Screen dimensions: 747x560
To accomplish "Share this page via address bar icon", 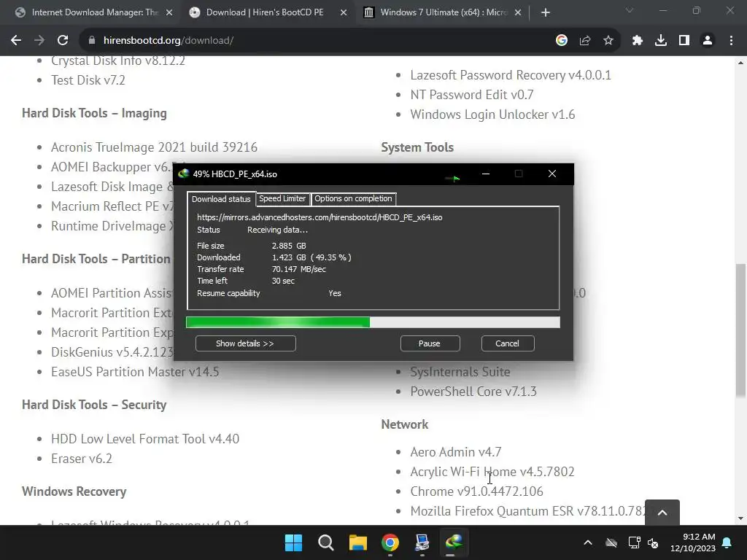I will 585,41.
